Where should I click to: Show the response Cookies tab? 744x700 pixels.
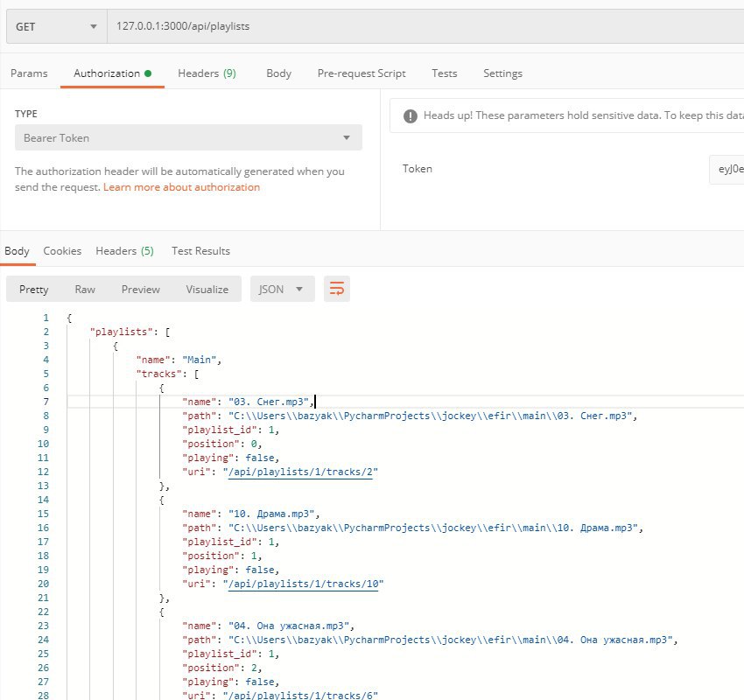62,251
